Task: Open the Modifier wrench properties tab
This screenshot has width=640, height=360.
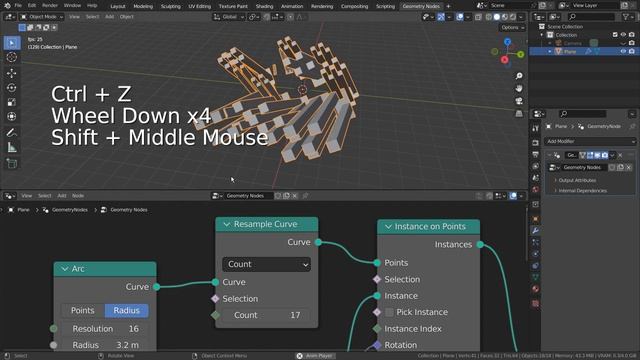Action: pyautogui.click(x=536, y=231)
